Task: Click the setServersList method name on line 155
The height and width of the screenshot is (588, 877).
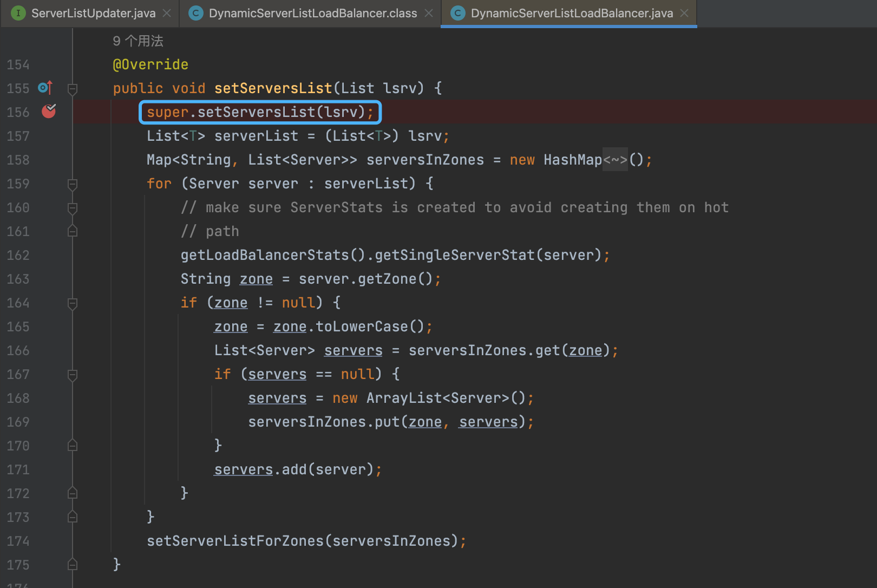Action: click(x=273, y=88)
